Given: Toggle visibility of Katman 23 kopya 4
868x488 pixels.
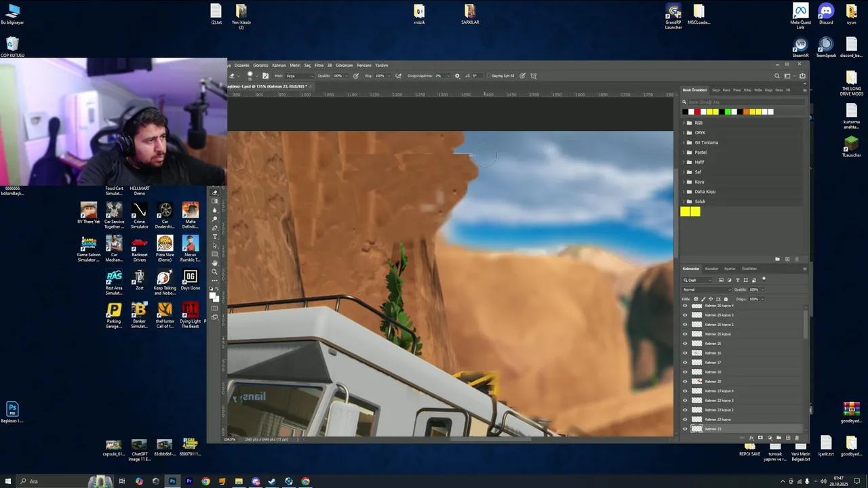Looking at the screenshot, I should click(x=685, y=391).
